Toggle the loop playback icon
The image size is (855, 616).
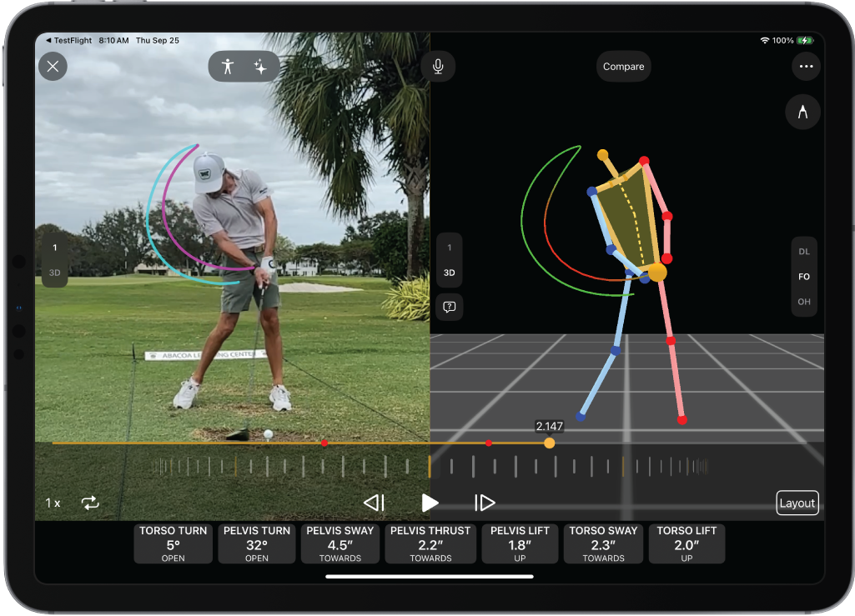[x=90, y=503]
